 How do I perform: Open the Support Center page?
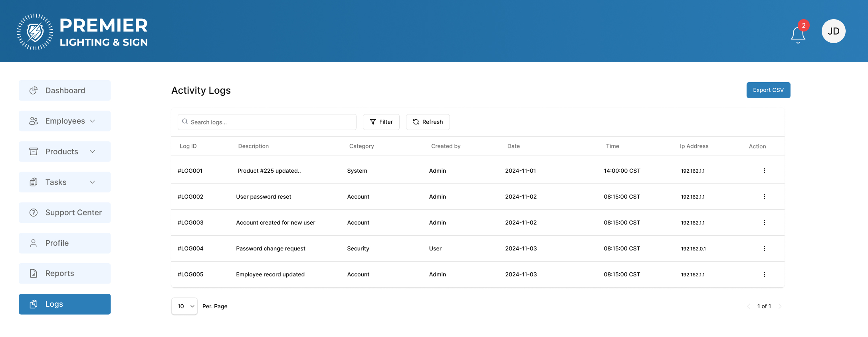click(65, 213)
